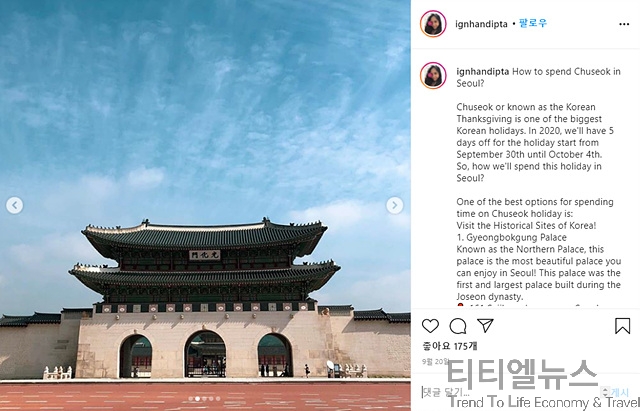View the 좋아요 175개 likes list
The image size is (640, 411).
pyautogui.click(x=449, y=346)
